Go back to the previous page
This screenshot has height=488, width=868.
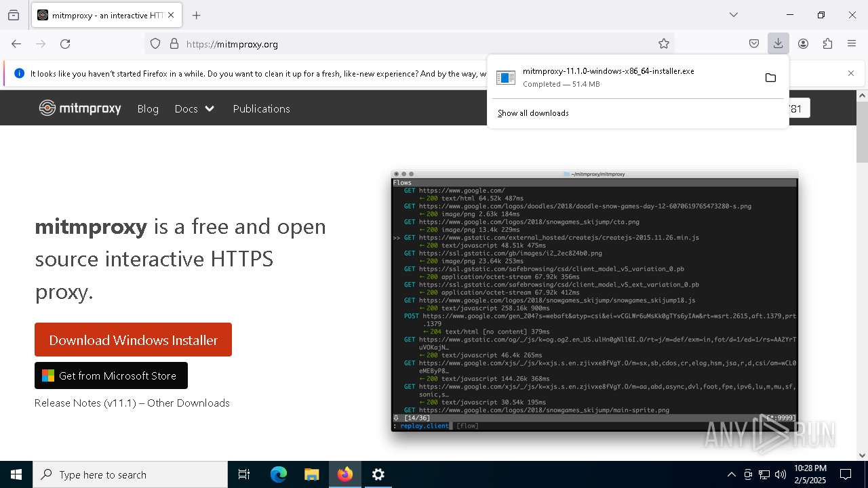click(16, 44)
